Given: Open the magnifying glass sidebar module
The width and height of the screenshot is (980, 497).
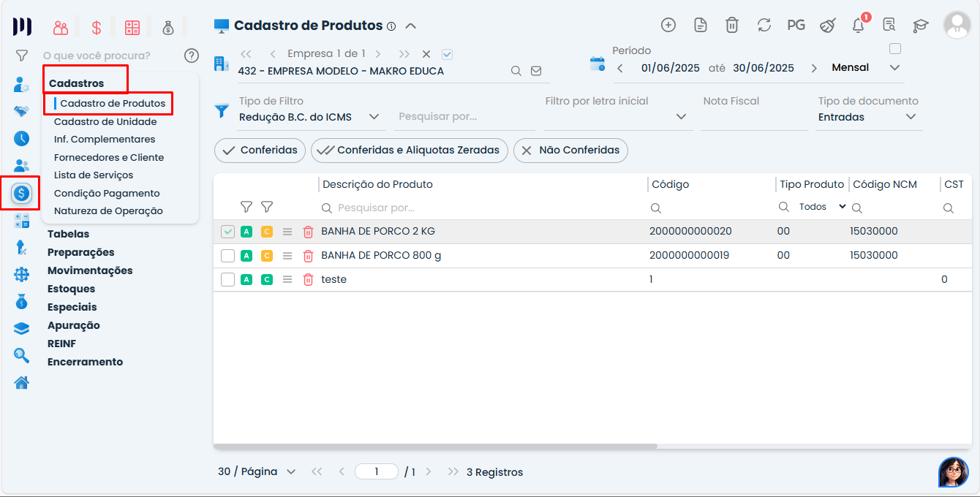Looking at the screenshot, I should [x=22, y=355].
